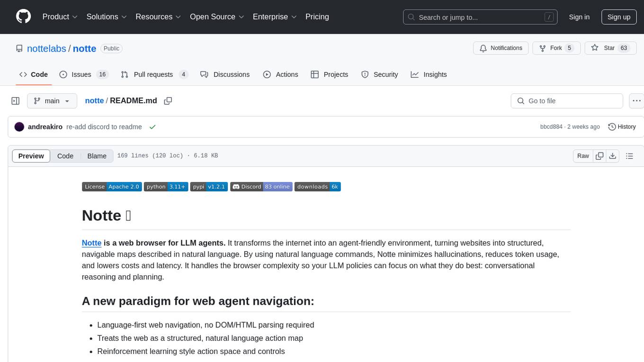
Task: Download the raw file
Action: 612,156
